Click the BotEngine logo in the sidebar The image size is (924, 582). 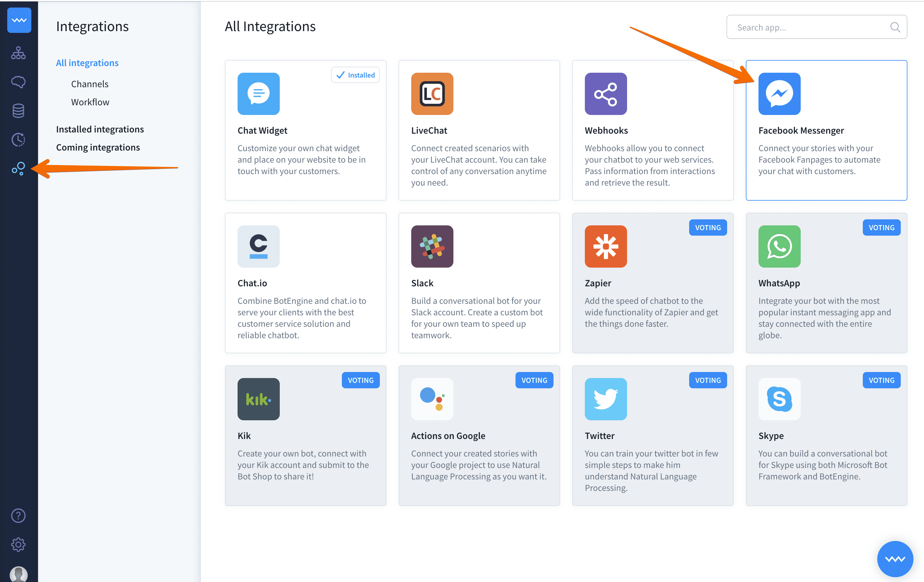(19, 20)
